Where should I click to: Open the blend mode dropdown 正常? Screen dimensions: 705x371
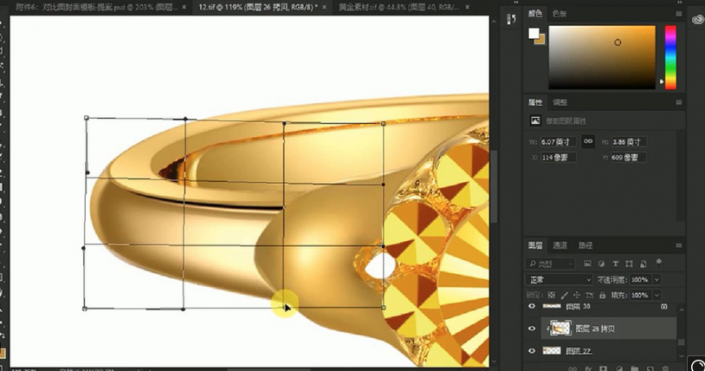tap(559, 280)
